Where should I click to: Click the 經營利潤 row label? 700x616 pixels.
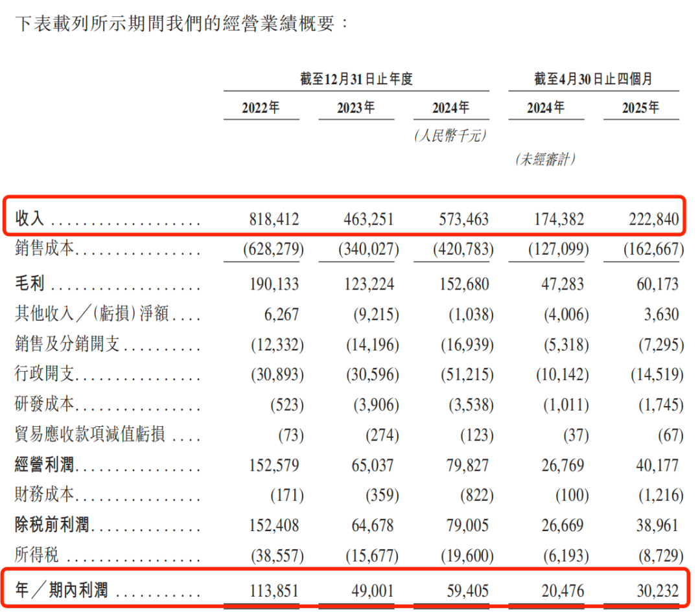[45, 465]
